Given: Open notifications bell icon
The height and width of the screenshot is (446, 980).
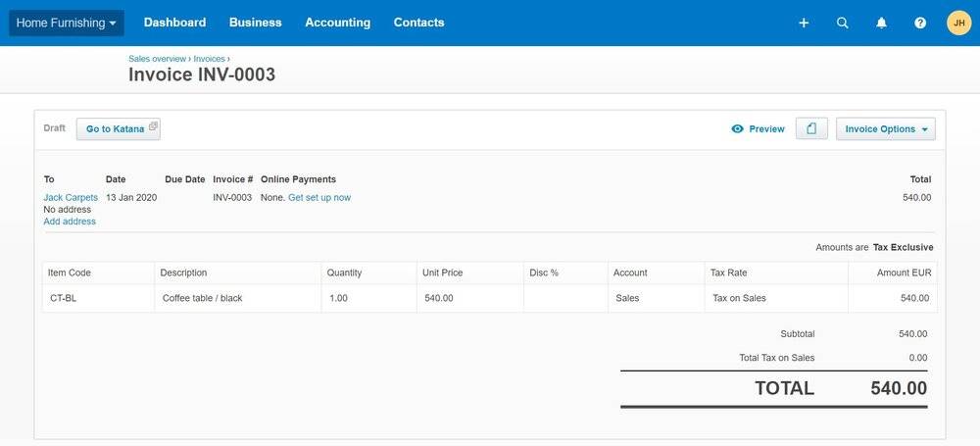Looking at the screenshot, I should [x=881, y=23].
